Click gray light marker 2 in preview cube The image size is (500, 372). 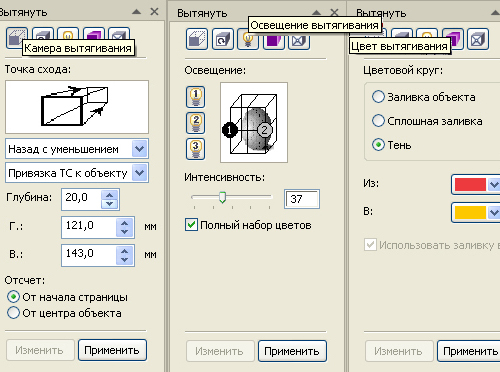265,130
